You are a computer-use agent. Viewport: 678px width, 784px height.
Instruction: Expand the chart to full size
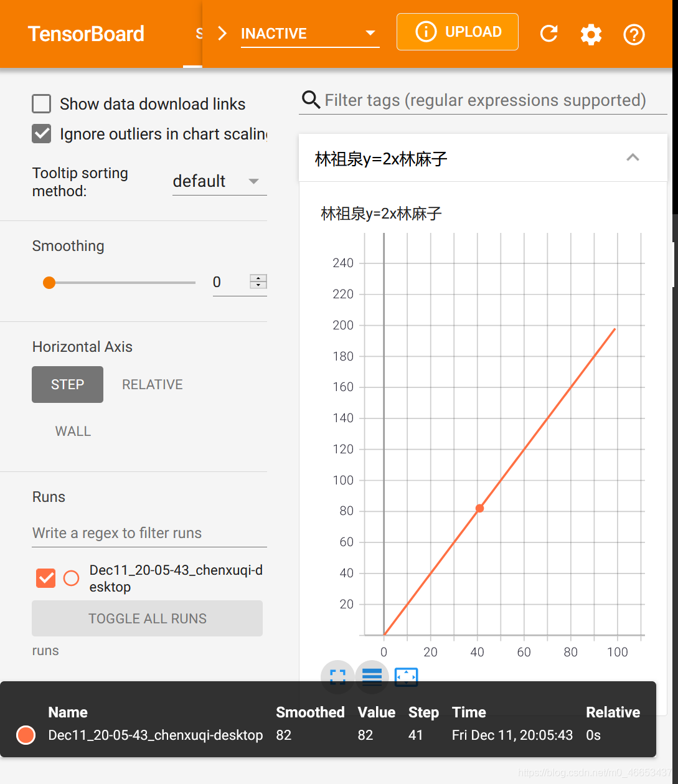337,677
